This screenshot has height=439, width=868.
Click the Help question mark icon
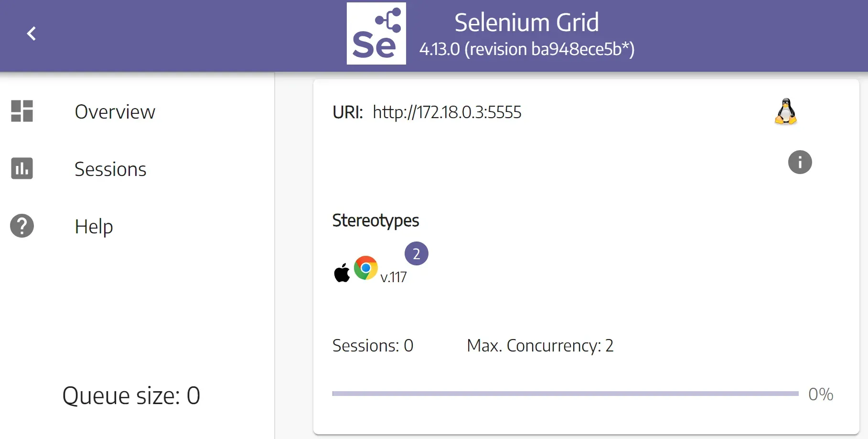click(22, 226)
